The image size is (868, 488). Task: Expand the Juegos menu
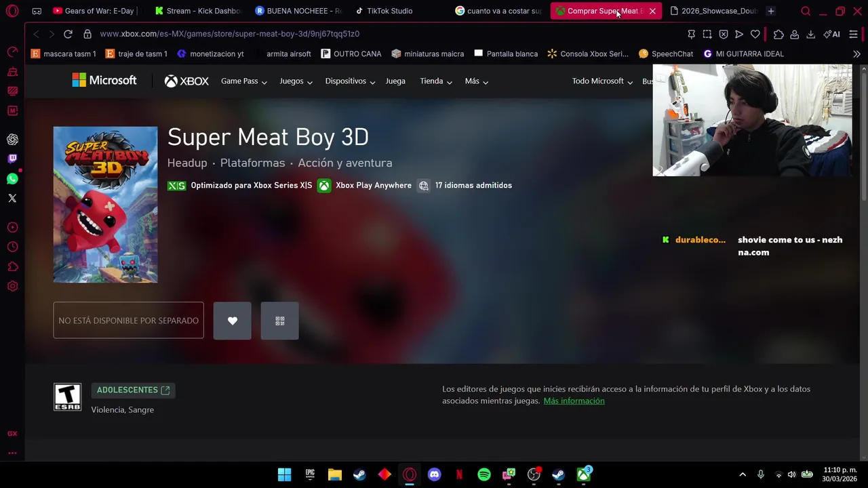pos(296,81)
